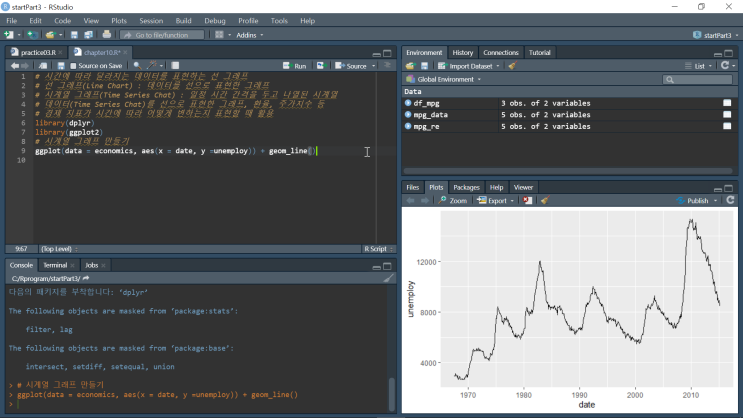Switch to the Terminal tab
This screenshot has height=418, width=743.
[x=55, y=265]
